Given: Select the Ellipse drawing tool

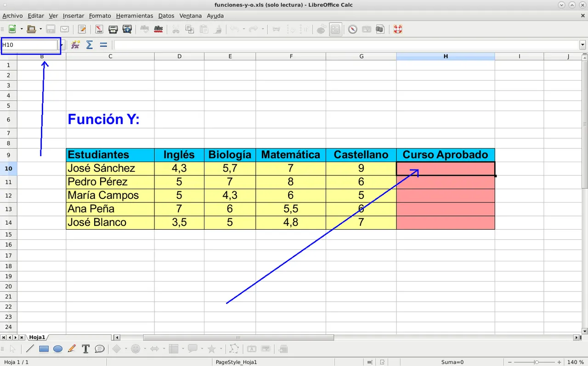Looking at the screenshot, I should pos(58,349).
